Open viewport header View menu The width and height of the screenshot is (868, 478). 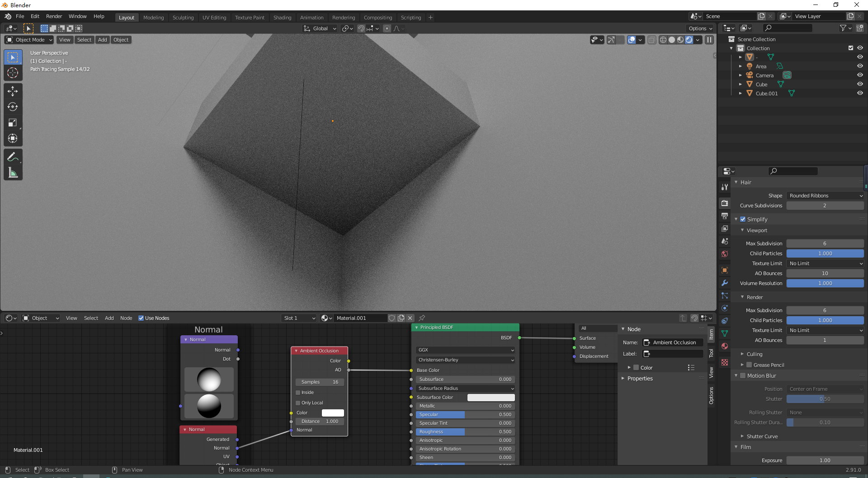pos(65,40)
